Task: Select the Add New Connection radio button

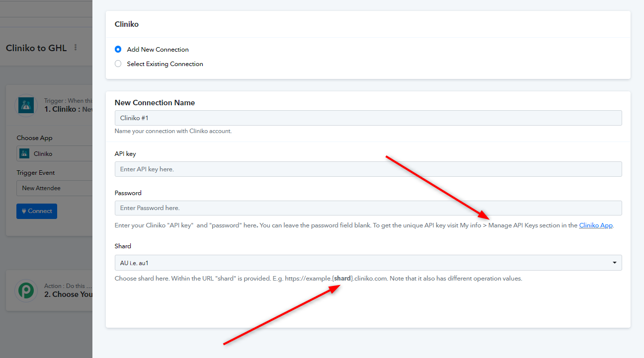Action: (x=118, y=49)
